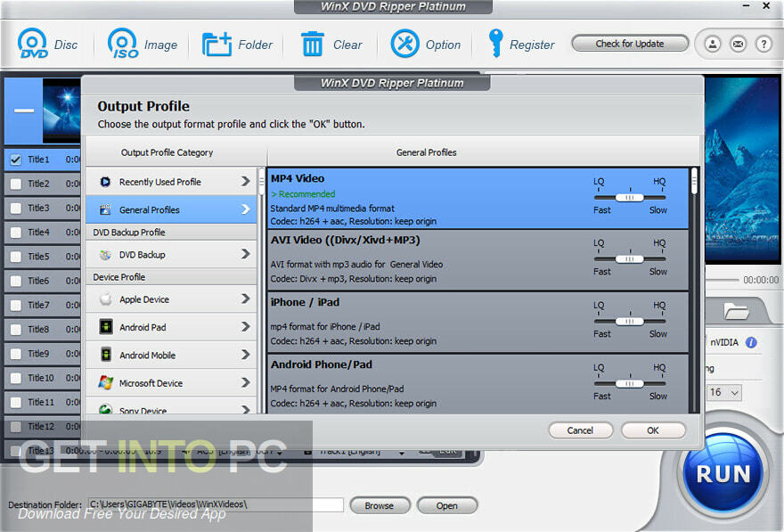Click the Android Pad icon
The height and width of the screenshot is (532, 784).
(106, 327)
